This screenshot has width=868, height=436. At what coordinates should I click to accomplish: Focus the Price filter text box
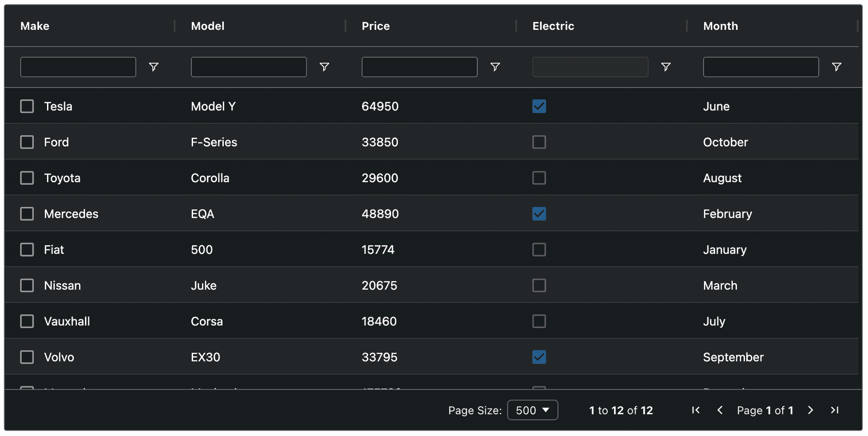[x=420, y=67]
